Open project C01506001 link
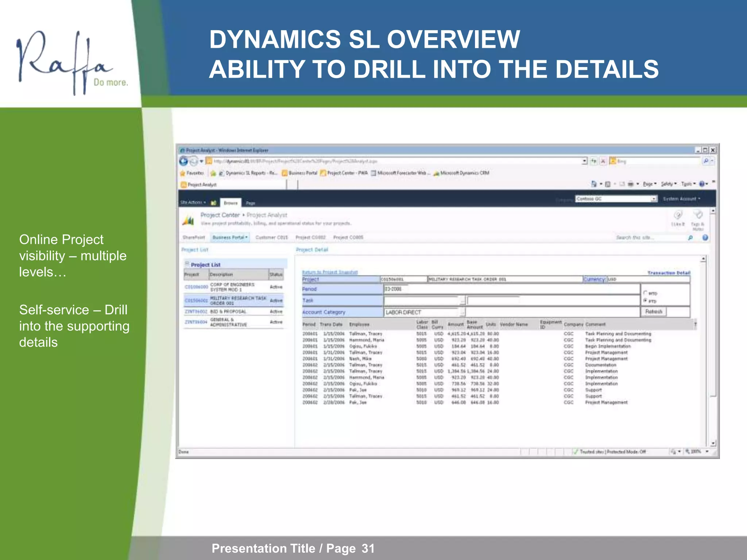The image size is (747, 560). [196, 301]
